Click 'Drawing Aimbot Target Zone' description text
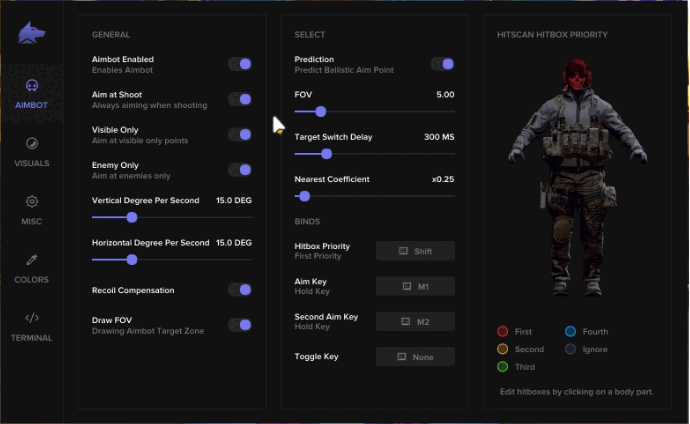This screenshot has width=690, height=424. point(148,331)
